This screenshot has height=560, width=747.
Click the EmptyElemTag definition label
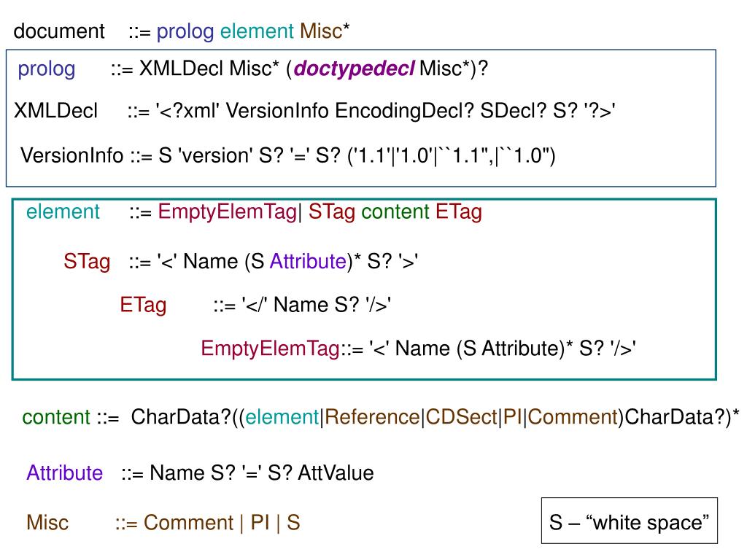click(x=270, y=349)
